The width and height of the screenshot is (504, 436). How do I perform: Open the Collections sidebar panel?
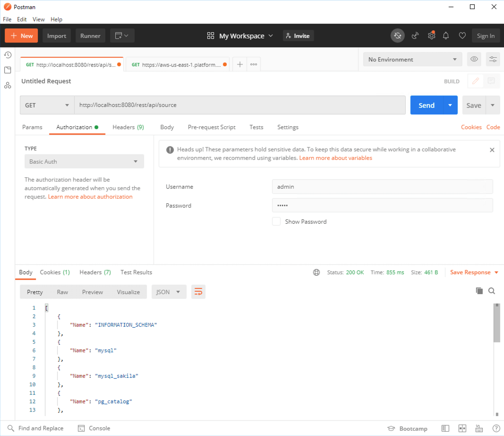(8, 70)
